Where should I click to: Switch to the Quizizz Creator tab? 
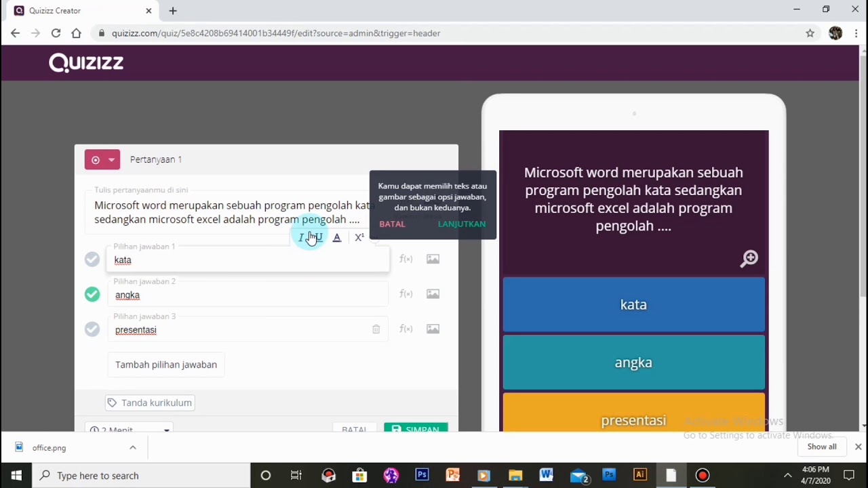click(80, 11)
